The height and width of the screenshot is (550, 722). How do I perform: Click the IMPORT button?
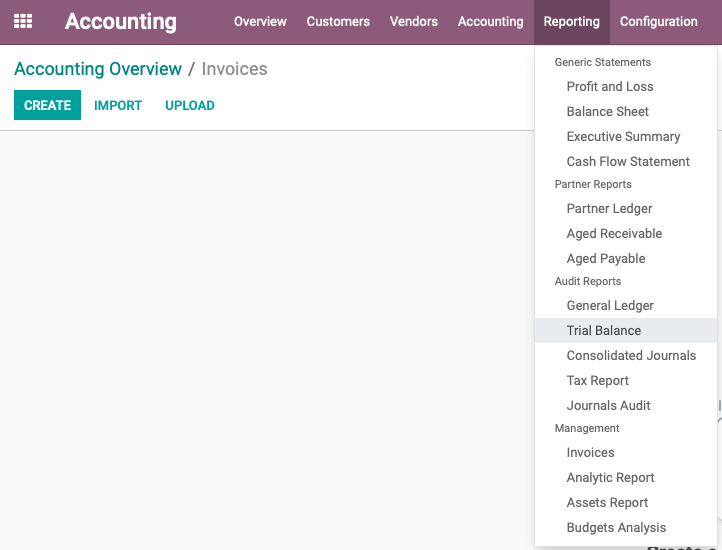point(118,105)
